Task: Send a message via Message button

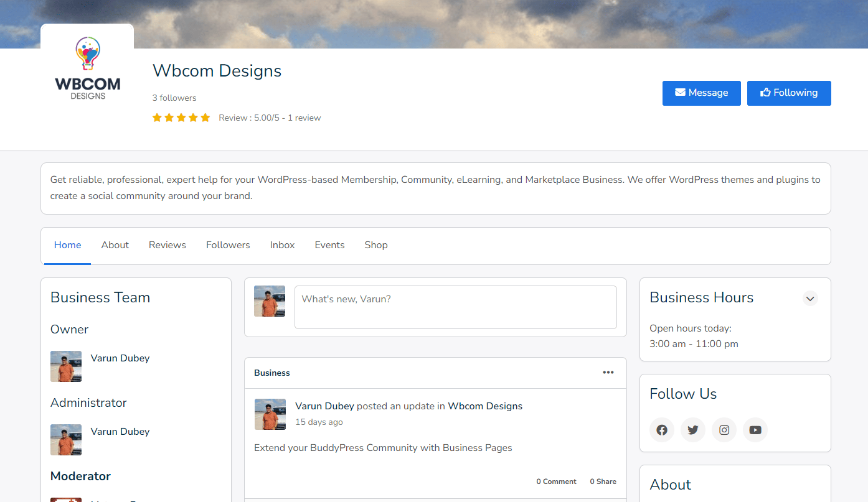Action: 701,93
